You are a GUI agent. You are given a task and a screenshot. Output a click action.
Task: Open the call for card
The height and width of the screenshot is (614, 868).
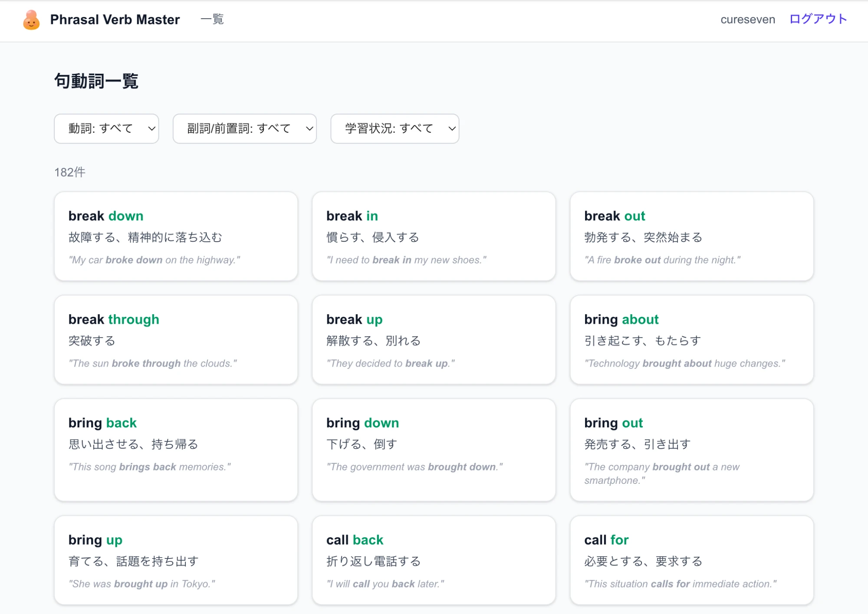coord(691,560)
